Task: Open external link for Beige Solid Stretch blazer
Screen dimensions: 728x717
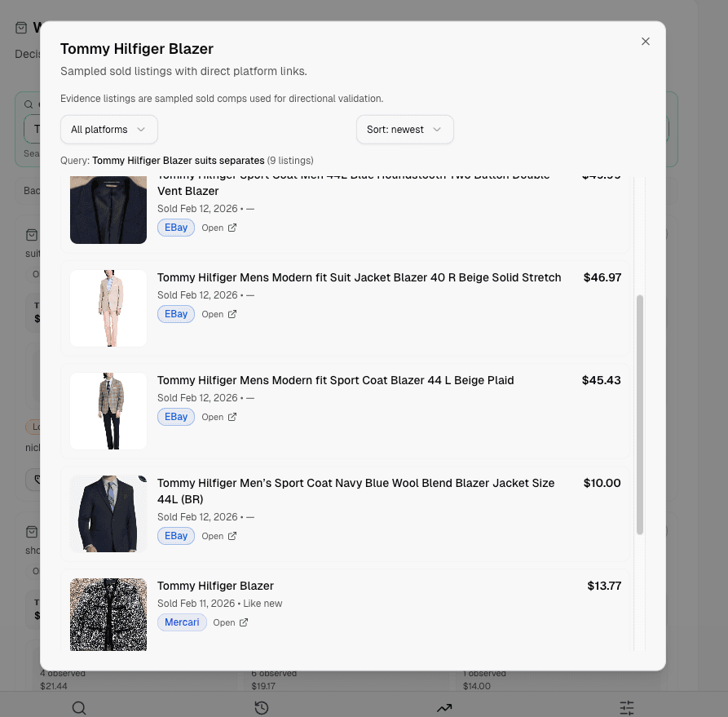Action: click(220, 313)
